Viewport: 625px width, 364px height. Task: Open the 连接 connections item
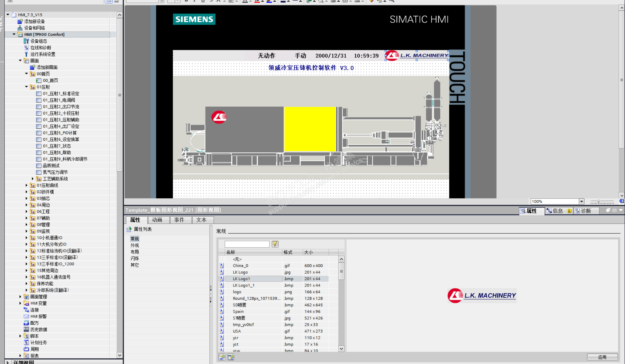pos(34,310)
